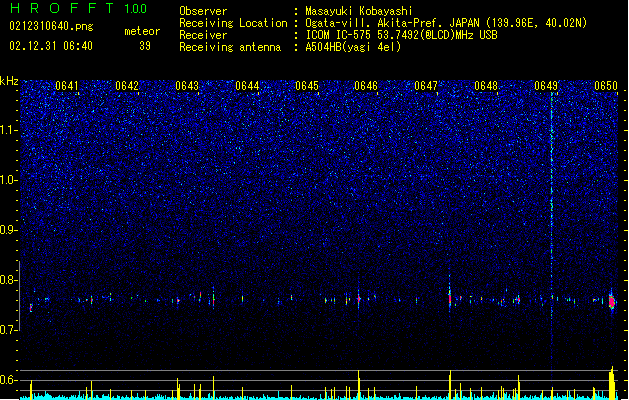Click time marker 0641
The height and width of the screenshot is (400, 629).
click(67, 86)
